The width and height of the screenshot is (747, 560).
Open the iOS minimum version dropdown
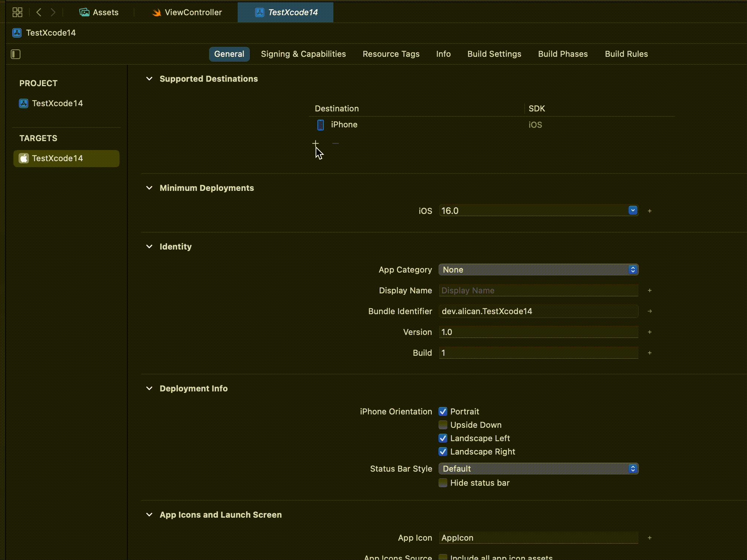coord(633,211)
